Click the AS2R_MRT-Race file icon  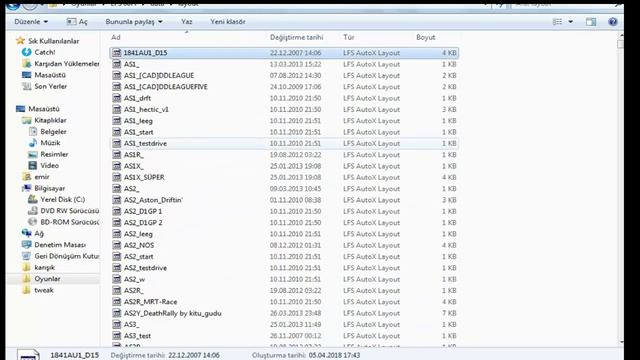pos(117,302)
